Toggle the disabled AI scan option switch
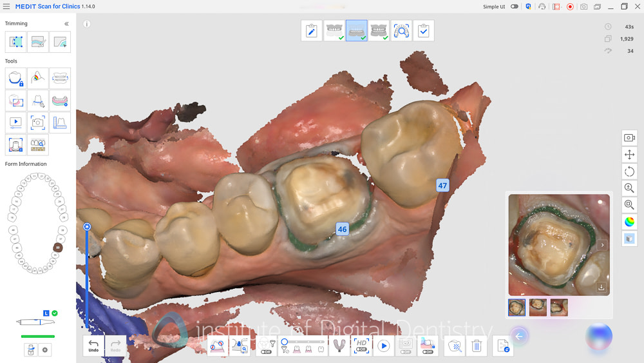644x363 pixels. pyautogui.click(x=406, y=352)
